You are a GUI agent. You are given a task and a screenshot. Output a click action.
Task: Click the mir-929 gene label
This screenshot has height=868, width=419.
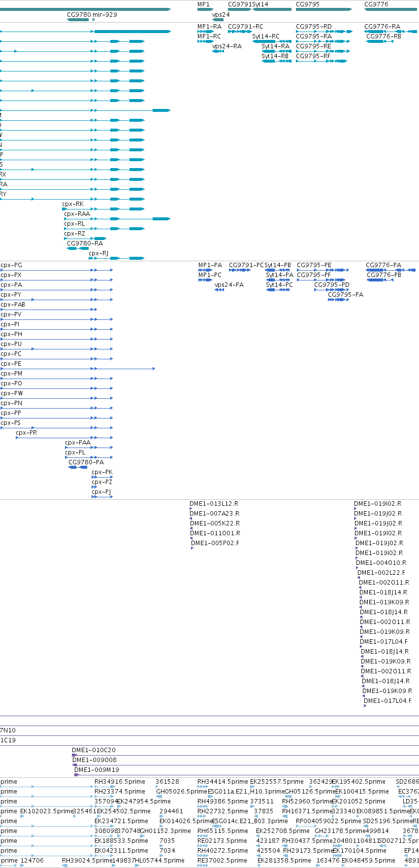coord(105,14)
